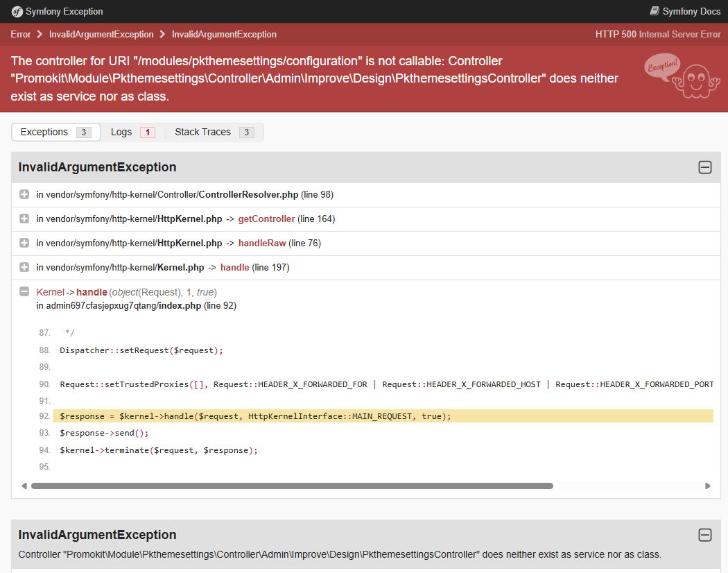Expand the handleRaw trace line
This screenshot has height=573, width=728.
point(24,243)
